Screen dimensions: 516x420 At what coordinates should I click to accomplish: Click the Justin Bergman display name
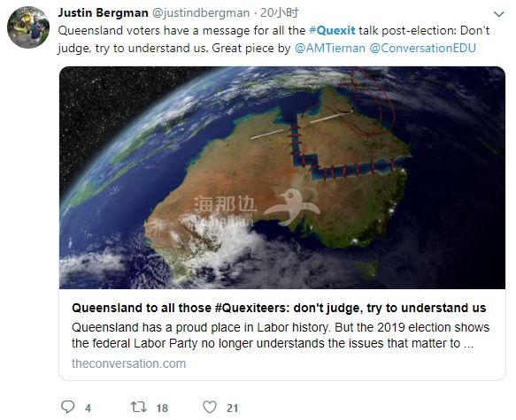(103, 12)
